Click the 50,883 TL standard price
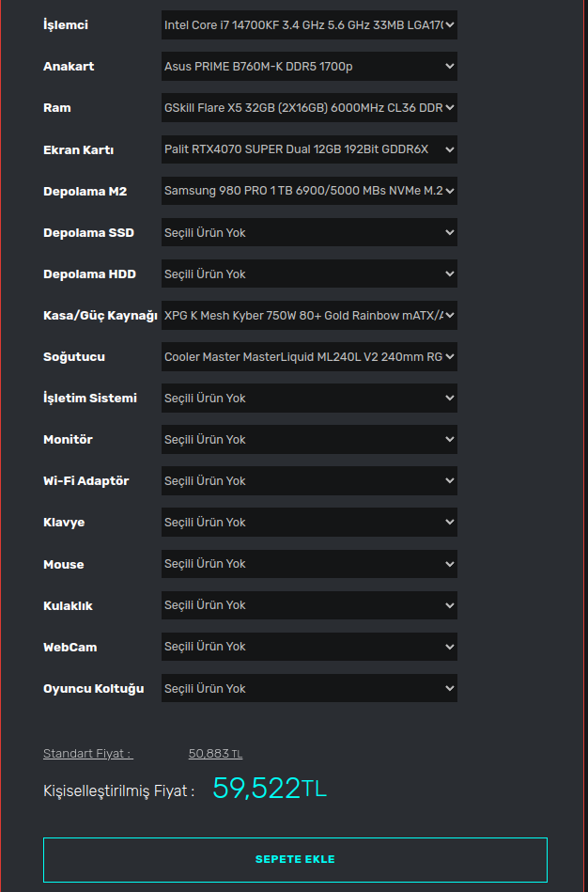 click(215, 754)
